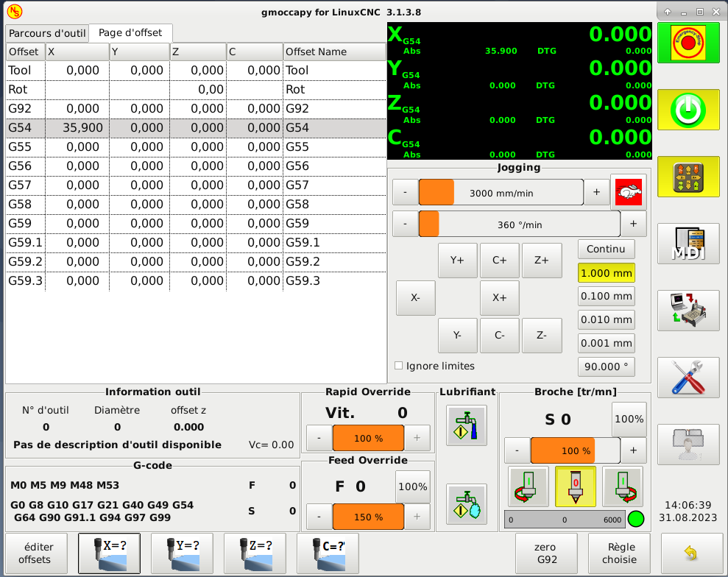728x577 pixels.
Task: Click the X column header
Action: [x=77, y=52]
